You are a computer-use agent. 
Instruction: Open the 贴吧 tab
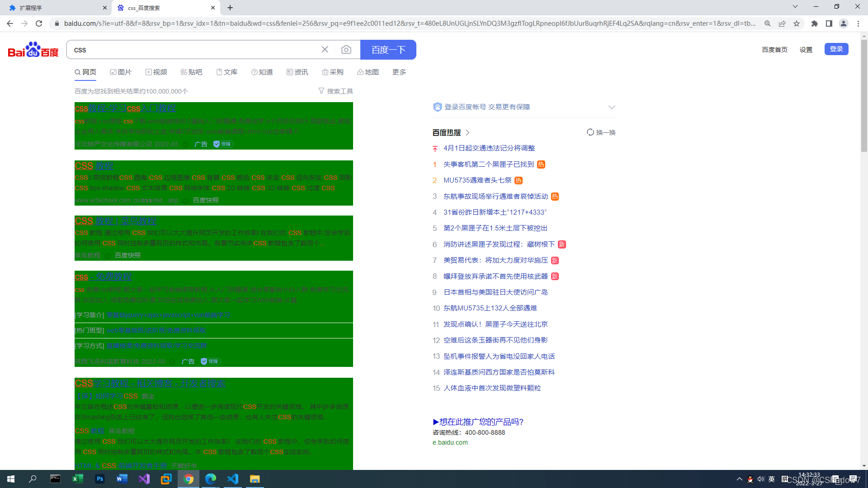(x=192, y=72)
